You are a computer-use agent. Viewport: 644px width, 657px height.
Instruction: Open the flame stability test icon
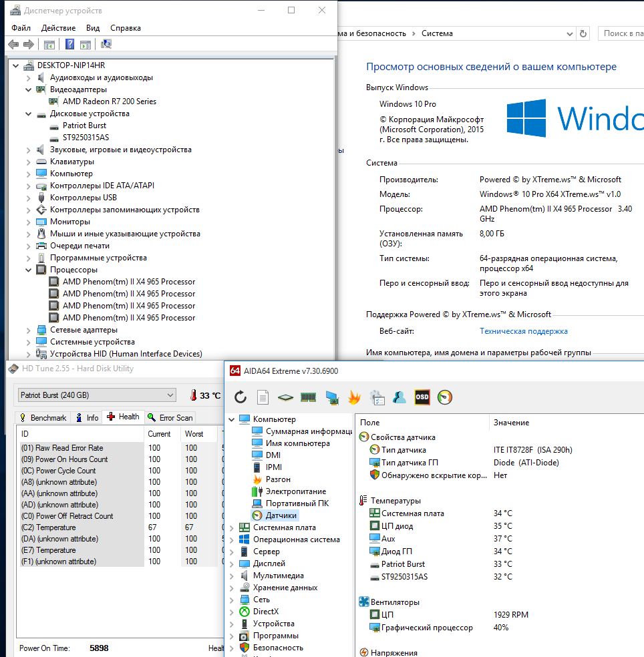[354, 397]
